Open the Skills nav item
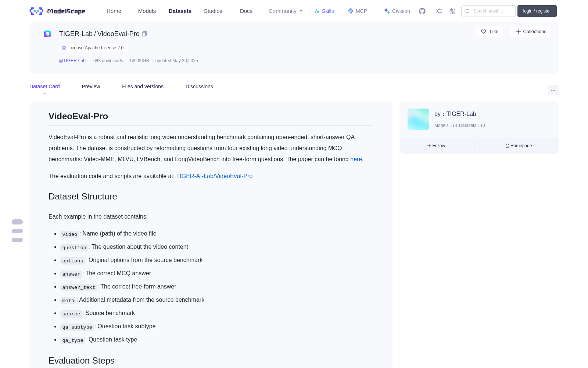 click(x=324, y=11)
